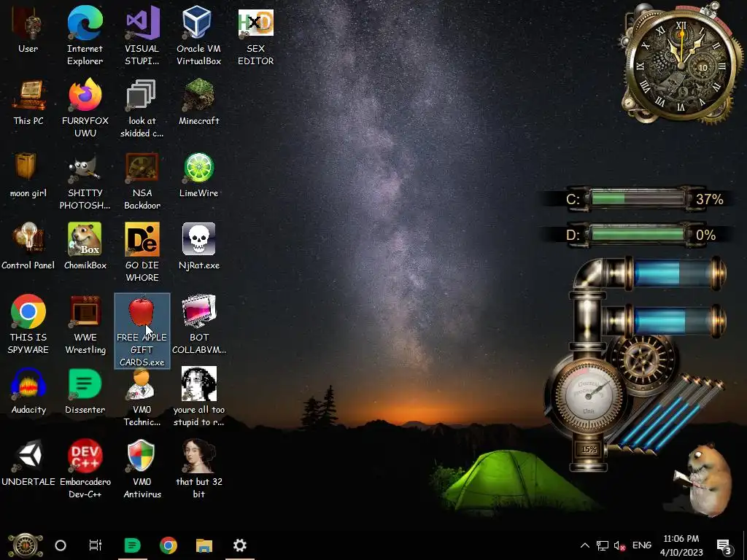Screen dimensions: 747x560
Task: Open the notification center icon
Action: (x=724, y=545)
